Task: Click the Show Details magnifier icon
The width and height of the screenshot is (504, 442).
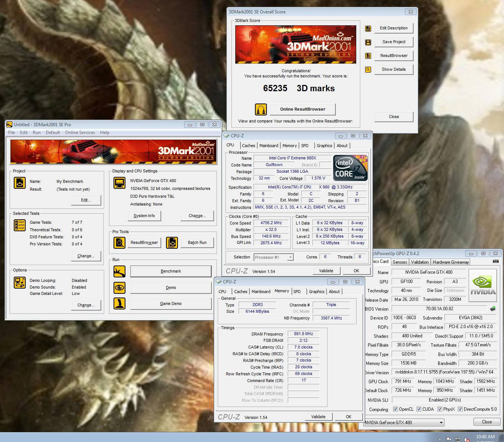Action: click(x=368, y=70)
